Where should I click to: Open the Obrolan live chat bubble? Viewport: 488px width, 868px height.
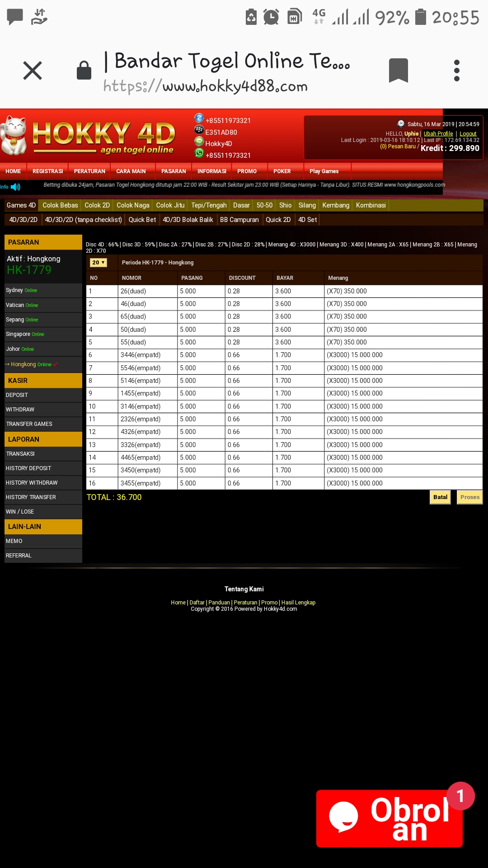click(389, 818)
